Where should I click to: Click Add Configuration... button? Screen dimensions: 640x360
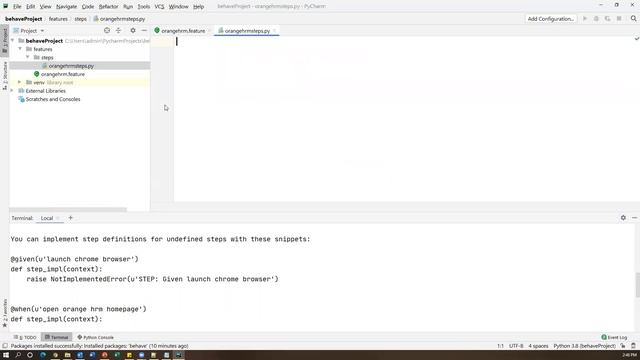[x=551, y=19]
